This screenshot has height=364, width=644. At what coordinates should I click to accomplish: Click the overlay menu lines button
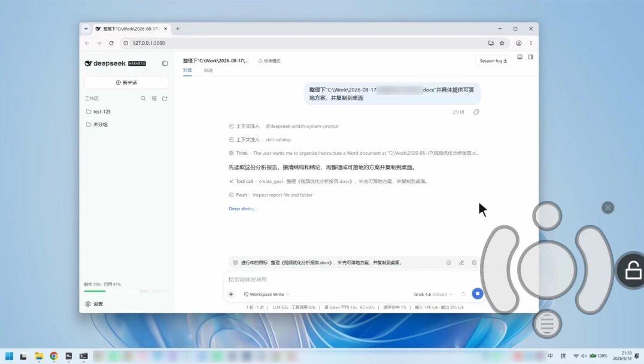click(547, 324)
